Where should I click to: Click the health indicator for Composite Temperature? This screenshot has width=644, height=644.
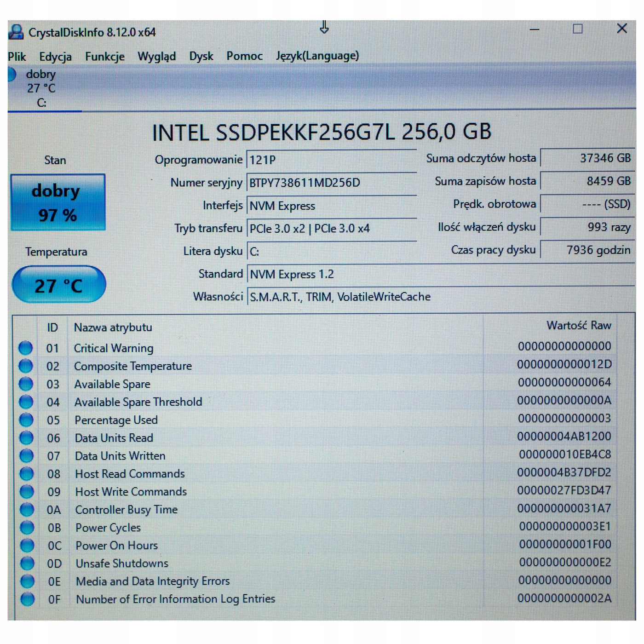(26, 366)
